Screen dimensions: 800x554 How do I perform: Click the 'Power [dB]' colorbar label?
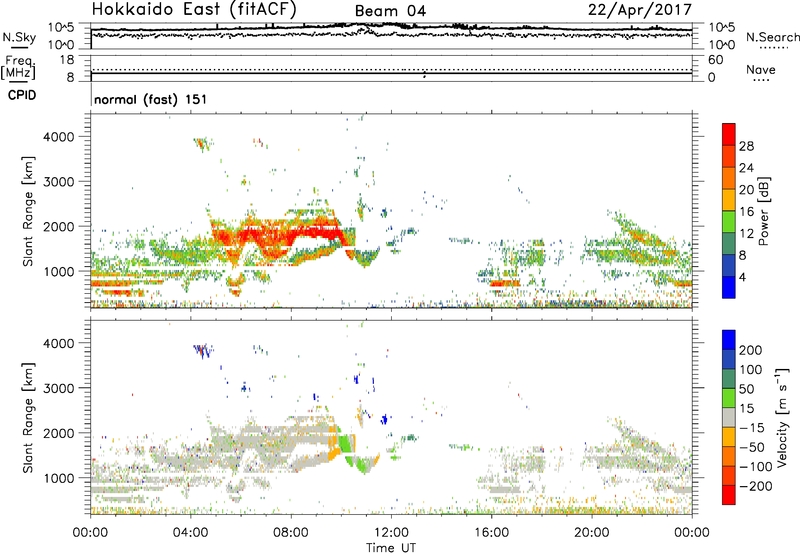763,211
